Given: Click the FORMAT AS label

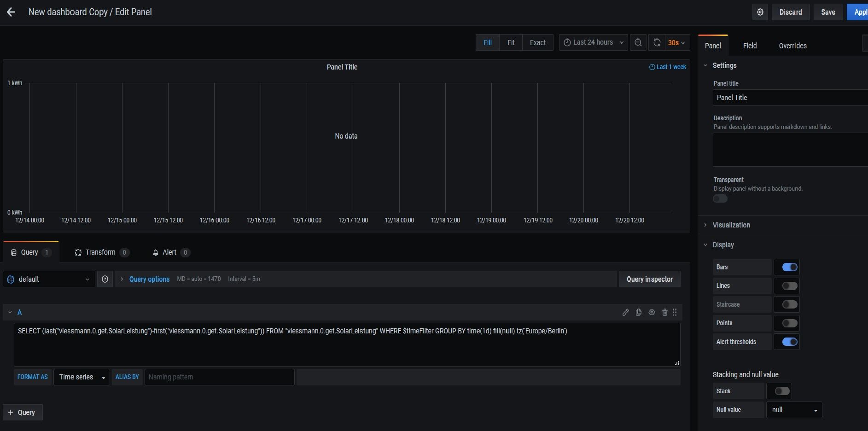Looking at the screenshot, I should point(33,377).
